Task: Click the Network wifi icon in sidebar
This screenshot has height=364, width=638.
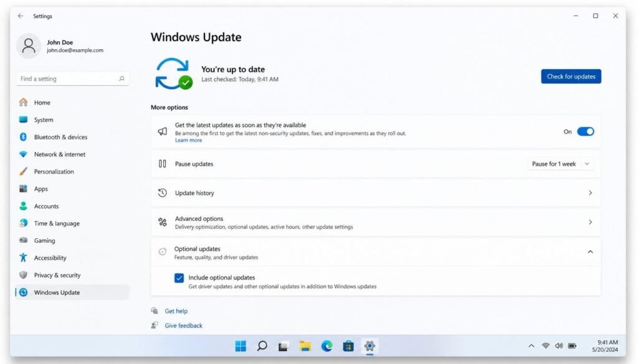Action: pos(23,154)
